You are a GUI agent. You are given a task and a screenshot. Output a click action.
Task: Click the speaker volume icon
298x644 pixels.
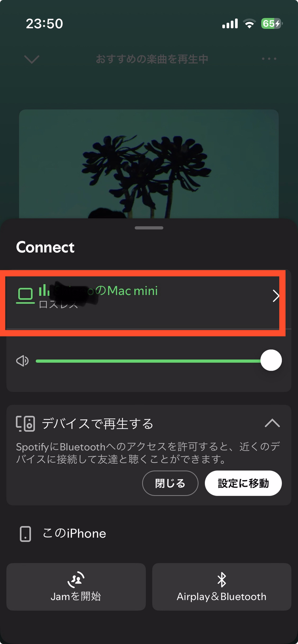click(x=22, y=361)
